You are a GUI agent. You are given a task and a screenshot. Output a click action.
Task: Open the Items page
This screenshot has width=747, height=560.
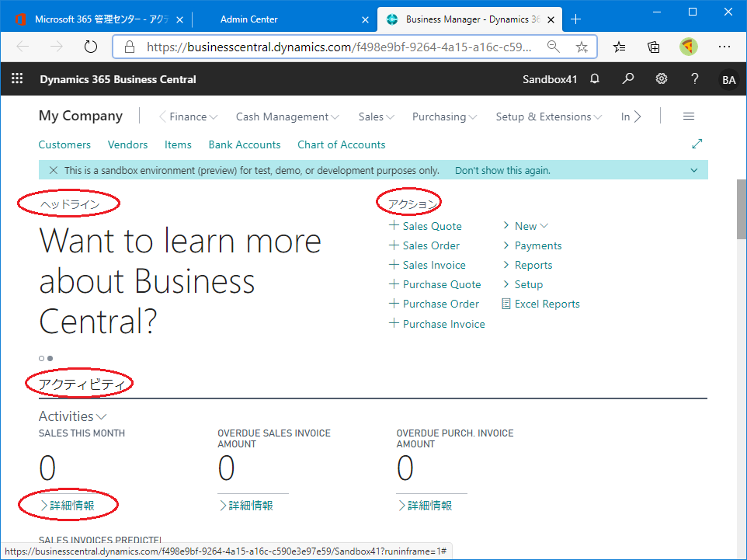[x=178, y=144]
